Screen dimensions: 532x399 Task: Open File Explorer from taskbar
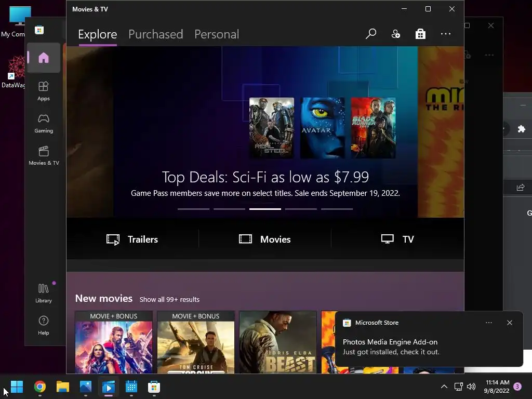point(63,387)
